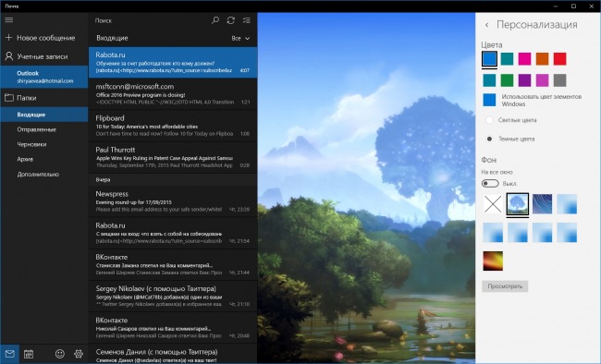Go back from Персонализация panel
Viewport: 601px width, 364px height.
click(486, 25)
